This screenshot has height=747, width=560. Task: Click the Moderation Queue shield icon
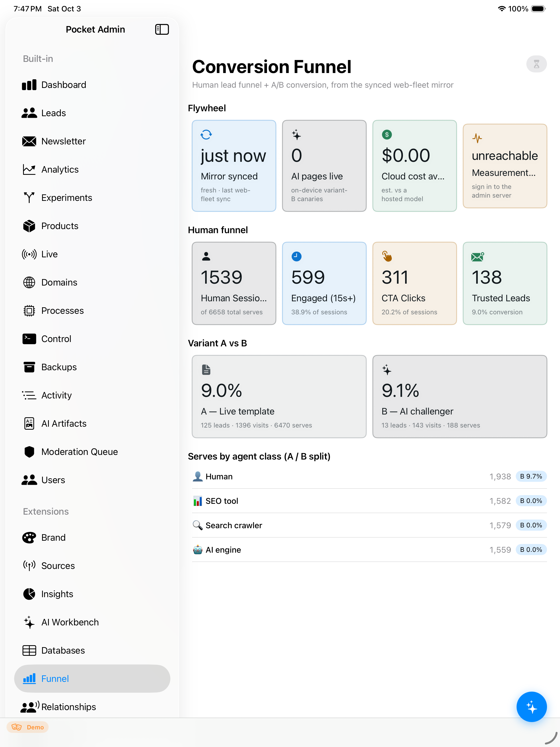click(x=29, y=452)
